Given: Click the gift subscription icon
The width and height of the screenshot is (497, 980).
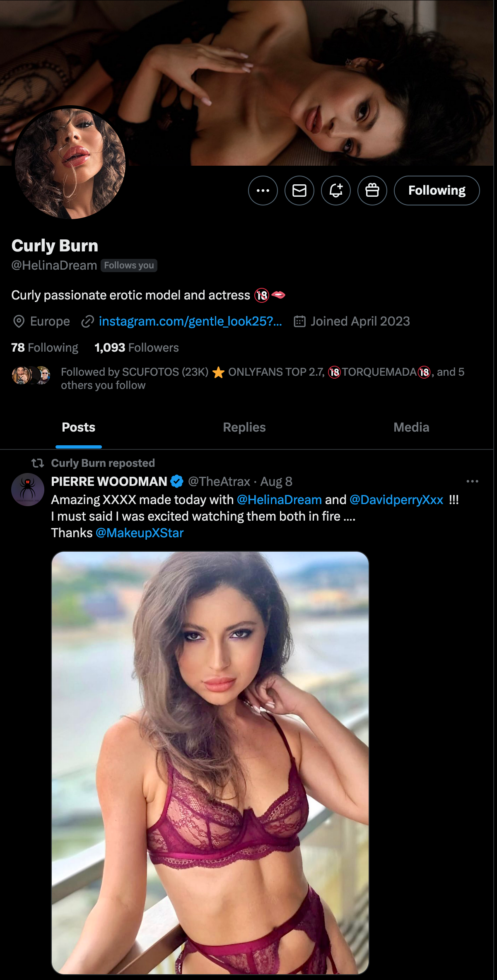Looking at the screenshot, I should click(372, 191).
